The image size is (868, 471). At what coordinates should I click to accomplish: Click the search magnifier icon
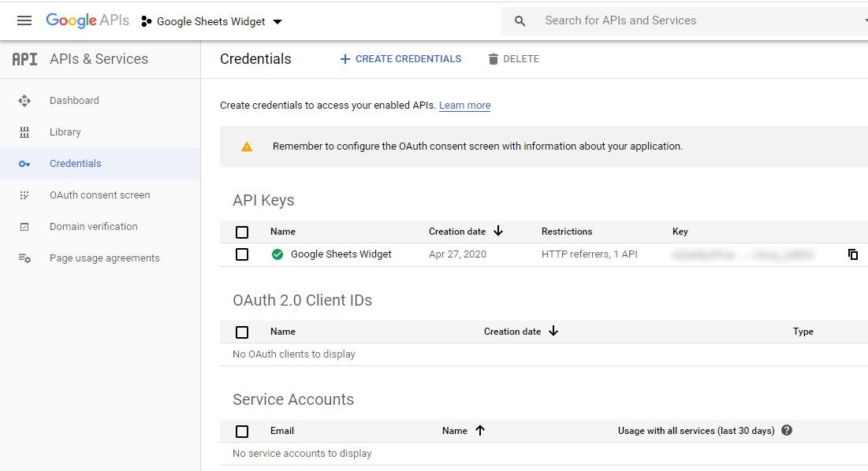(520, 21)
